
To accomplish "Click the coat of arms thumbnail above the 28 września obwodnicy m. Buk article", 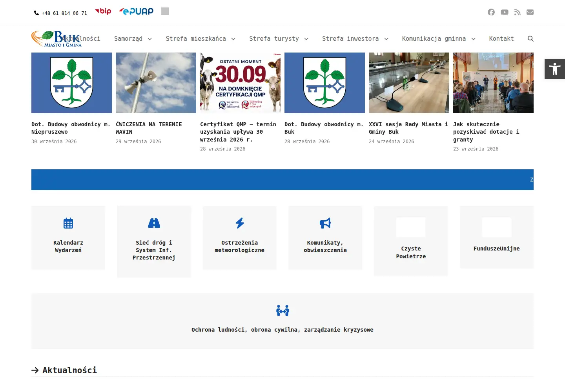I will pos(324,83).
